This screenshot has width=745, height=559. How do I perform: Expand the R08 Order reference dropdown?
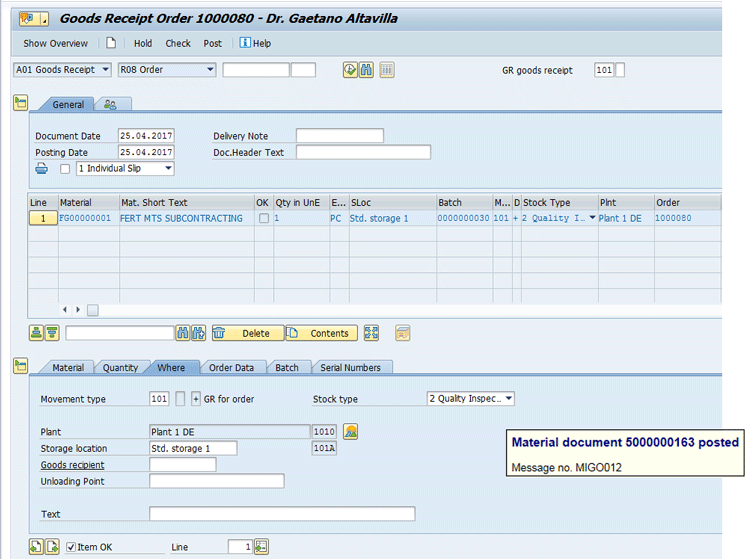[210, 70]
